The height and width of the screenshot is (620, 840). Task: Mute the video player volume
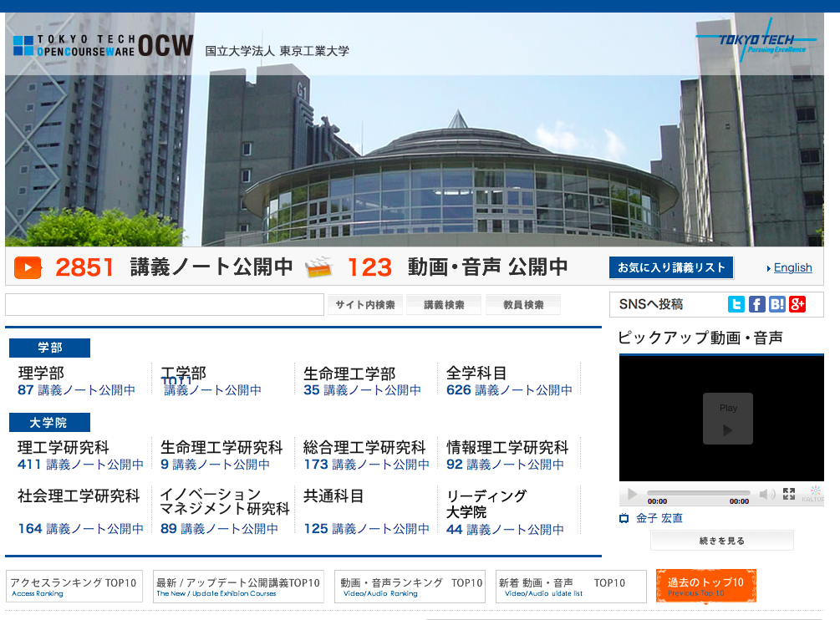[x=766, y=495]
